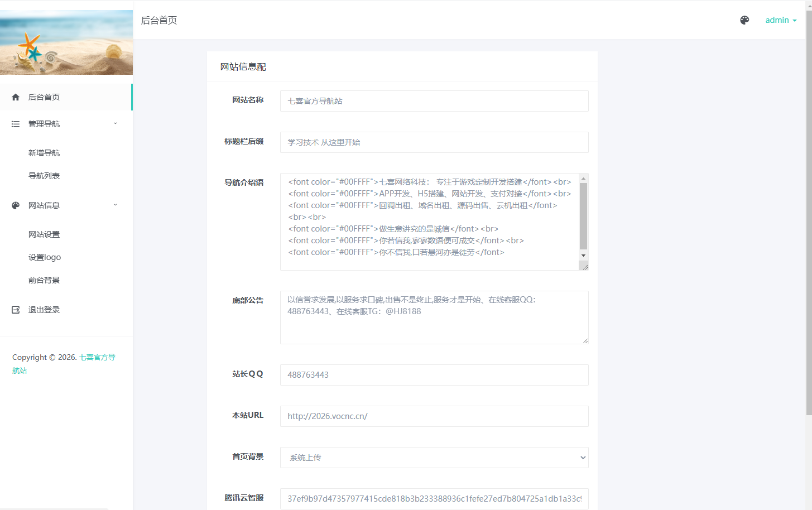812x510 pixels.
Task: Collapse the 网站信息 chevron
Action: pyautogui.click(x=116, y=205)
